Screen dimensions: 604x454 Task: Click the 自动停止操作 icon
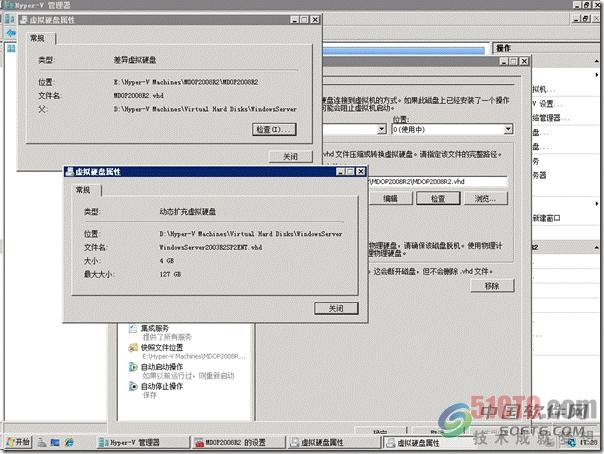(x=133, y=386)
